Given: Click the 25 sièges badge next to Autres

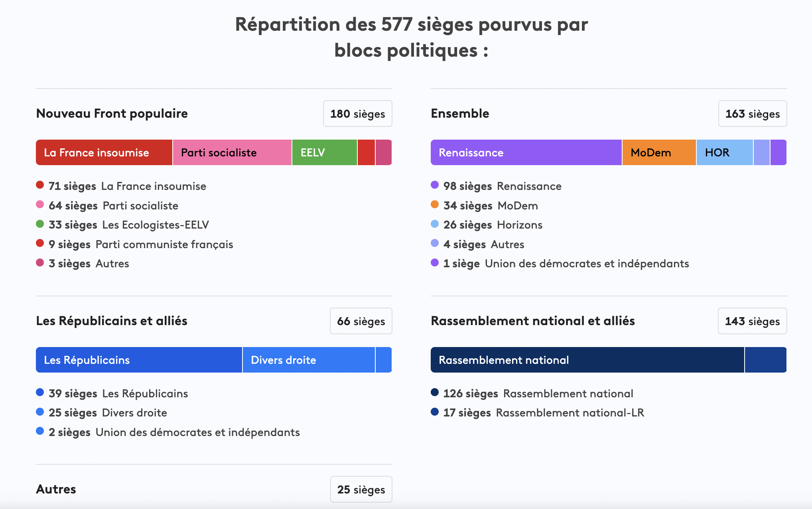Looking at the screenshot, I should (361, 489).
